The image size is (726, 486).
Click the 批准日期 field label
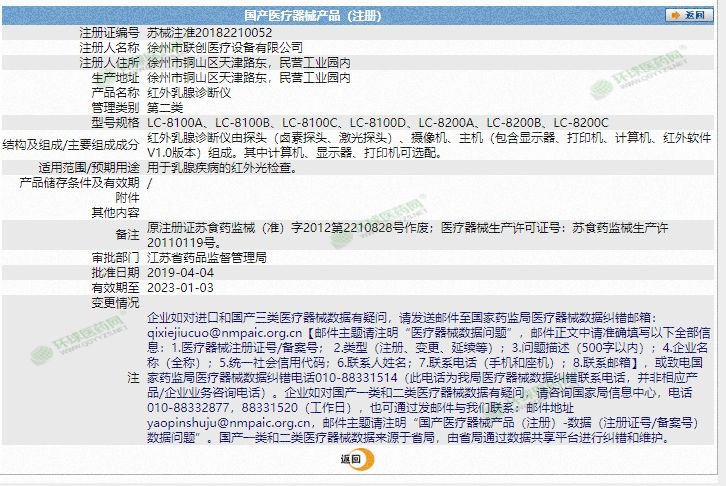(x=115, y=273)
